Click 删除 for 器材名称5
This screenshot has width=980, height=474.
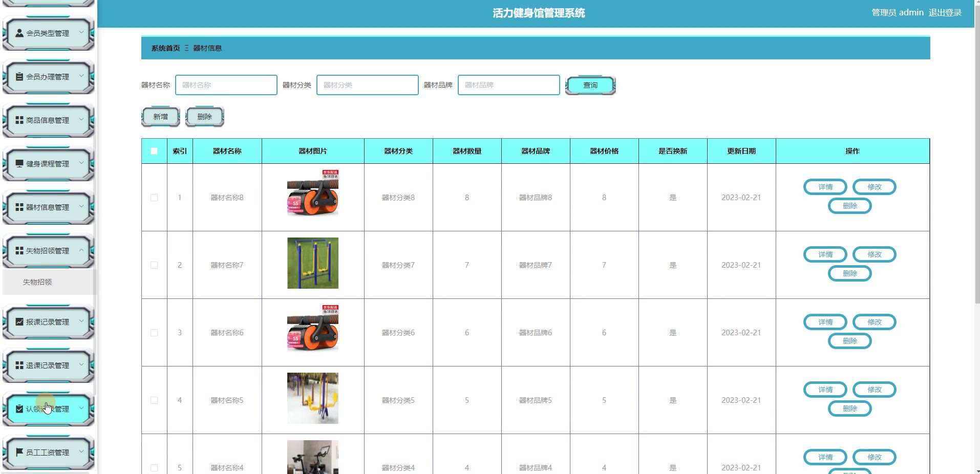click(x=850, y=408)
